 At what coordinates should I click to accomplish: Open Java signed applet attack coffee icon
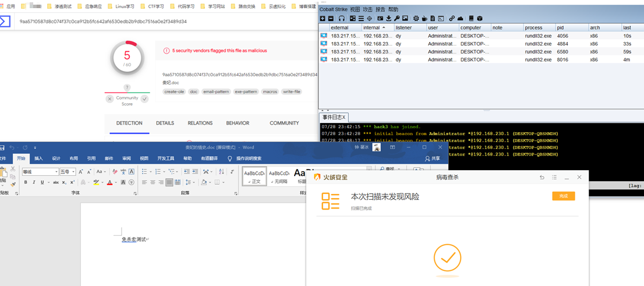[424, 19]
